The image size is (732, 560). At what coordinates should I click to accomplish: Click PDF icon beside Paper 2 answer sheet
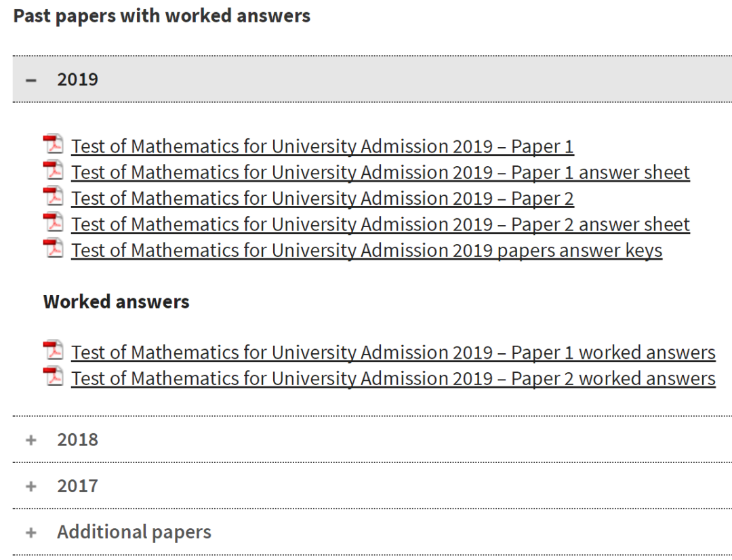pyautogui.click(x=53, y=222)
